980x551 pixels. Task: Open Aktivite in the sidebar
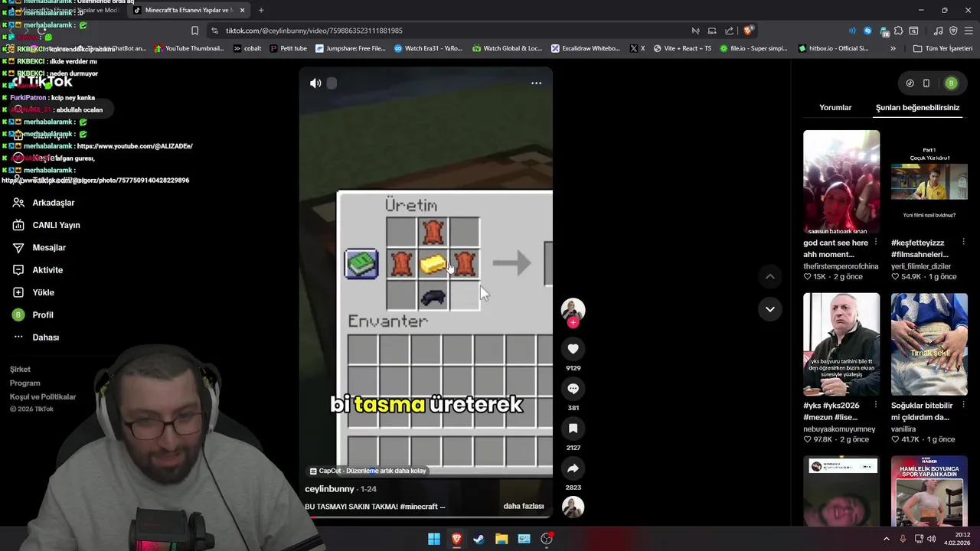38,270
